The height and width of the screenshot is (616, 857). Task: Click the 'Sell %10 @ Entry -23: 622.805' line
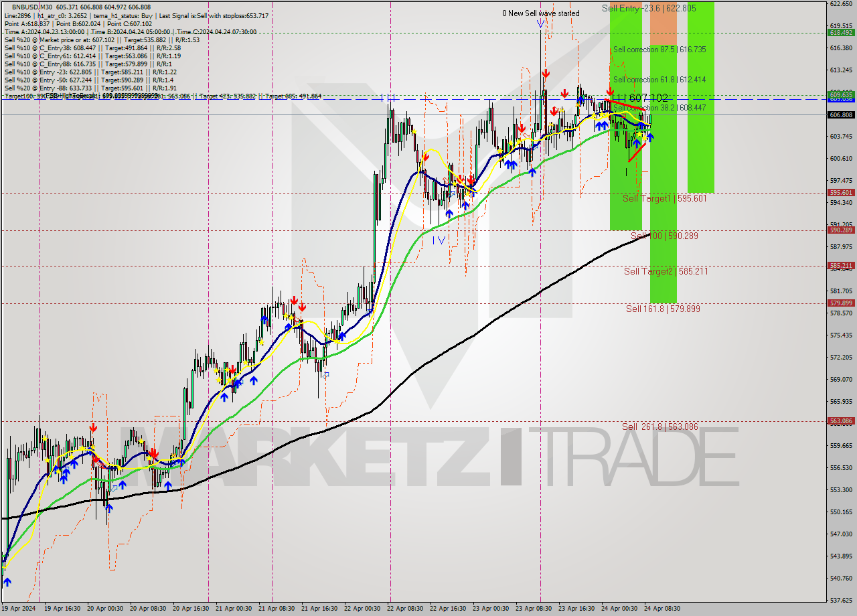pos(90,72)
